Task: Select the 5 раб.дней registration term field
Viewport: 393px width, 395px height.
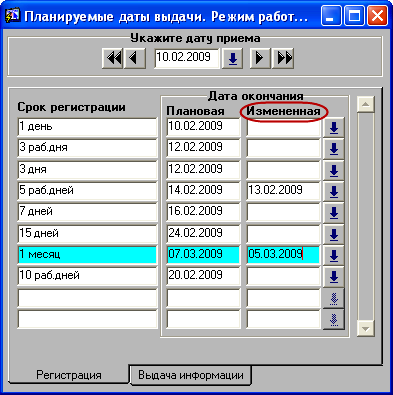Action: pyautogui.click(x=87, y=191)
